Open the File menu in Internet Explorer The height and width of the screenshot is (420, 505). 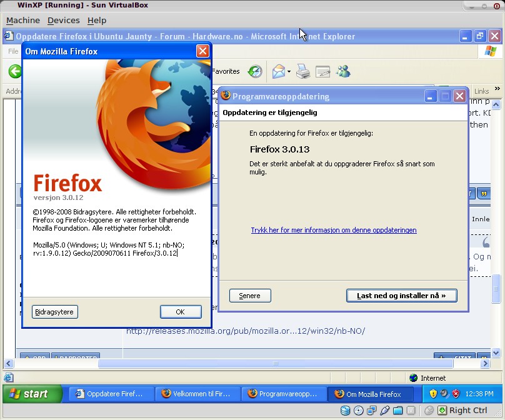tap(13, 51)
